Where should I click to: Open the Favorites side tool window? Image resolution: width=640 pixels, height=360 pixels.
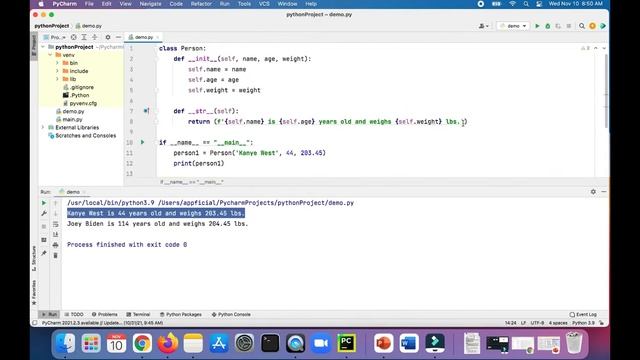tap(34, 292)
